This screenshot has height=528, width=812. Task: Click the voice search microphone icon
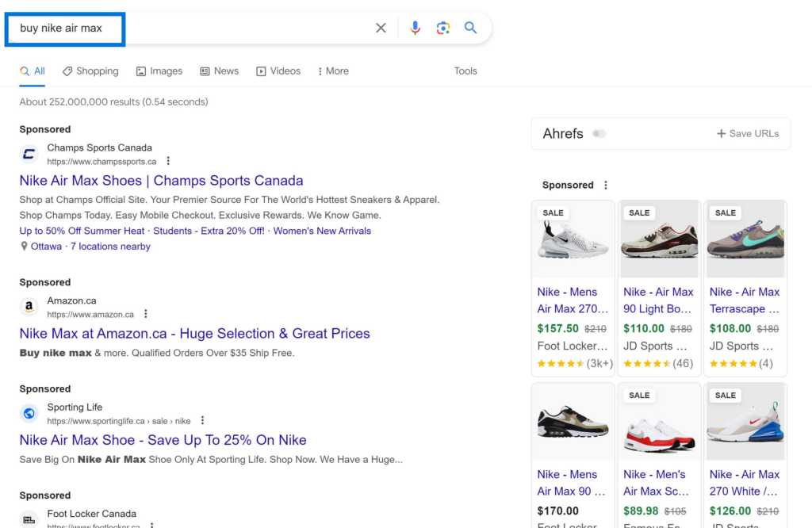coord(415,27)
